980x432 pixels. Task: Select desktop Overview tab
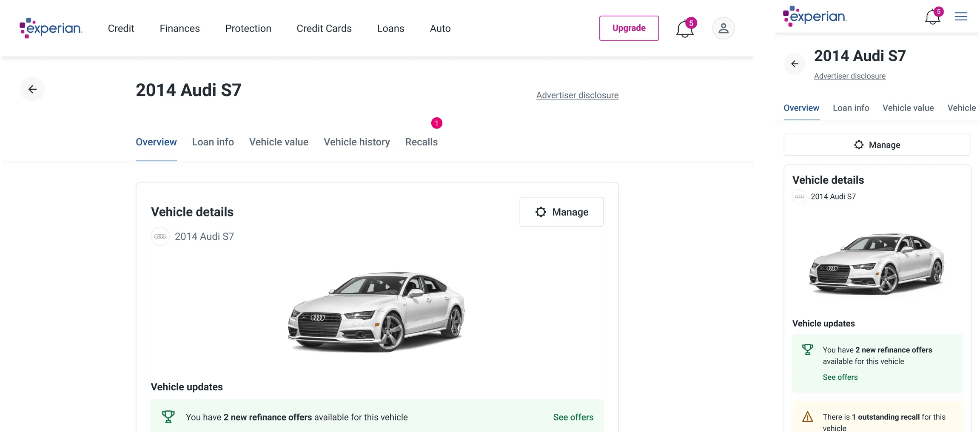156,142
